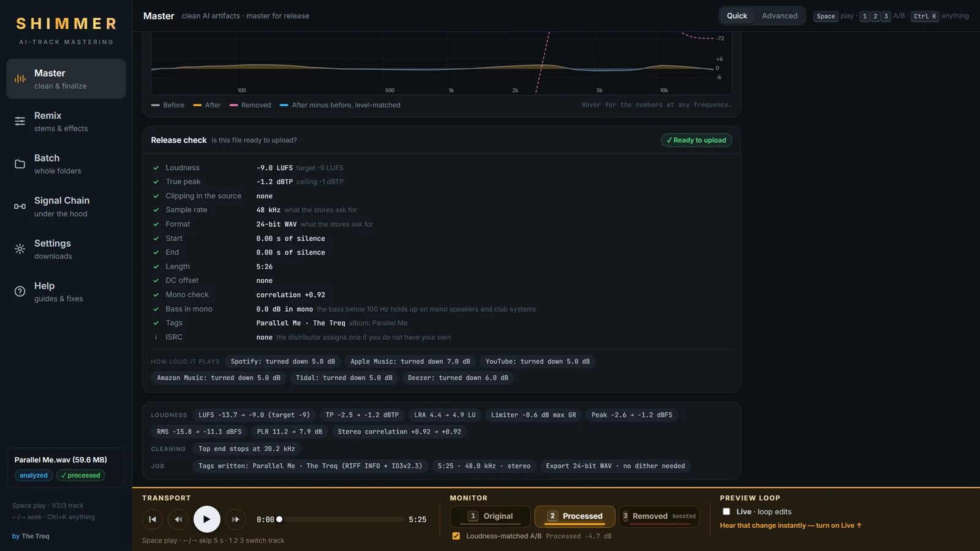Click 'Top end stops at 20.2 kHz' chip
Image resolution: width=980 pixels, height=551 pixels.
[247, 449]
